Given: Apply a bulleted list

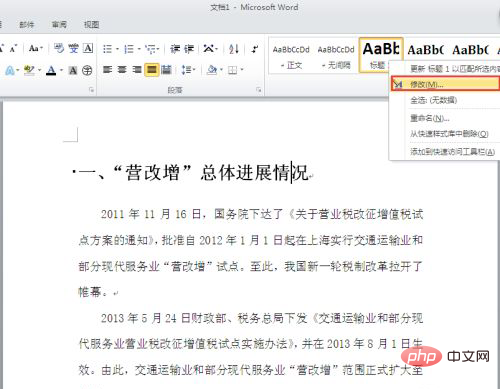Looking at the screenshot, I should point(107,49).
